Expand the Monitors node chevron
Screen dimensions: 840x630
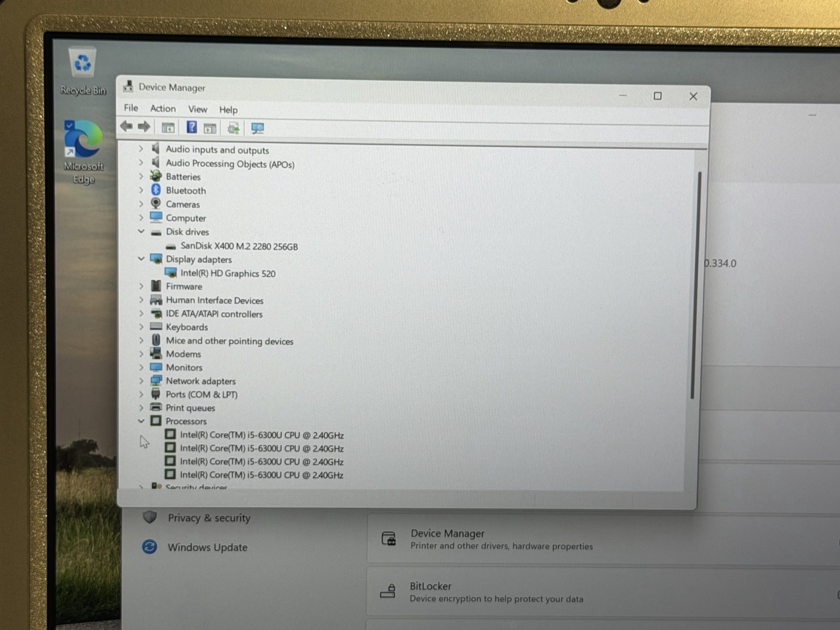coord(141,366)
